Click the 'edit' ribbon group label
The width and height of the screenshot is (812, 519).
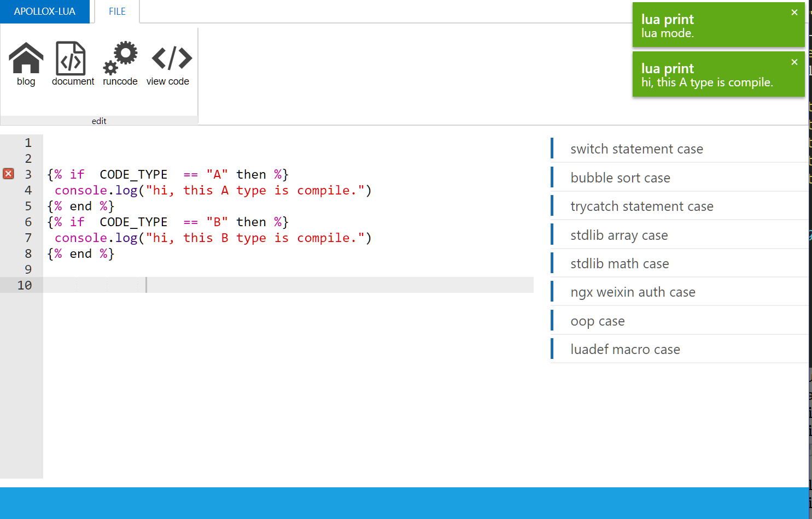pos(99,121)
